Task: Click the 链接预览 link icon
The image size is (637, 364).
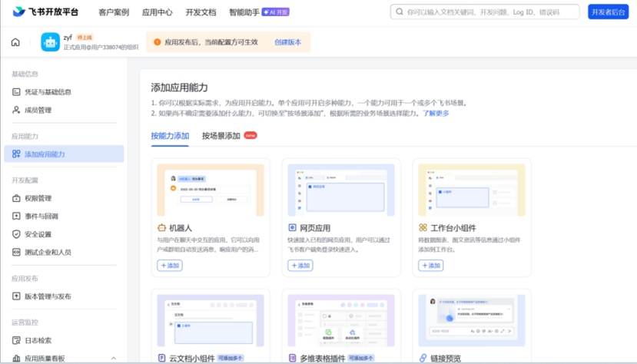Action: 423,358
